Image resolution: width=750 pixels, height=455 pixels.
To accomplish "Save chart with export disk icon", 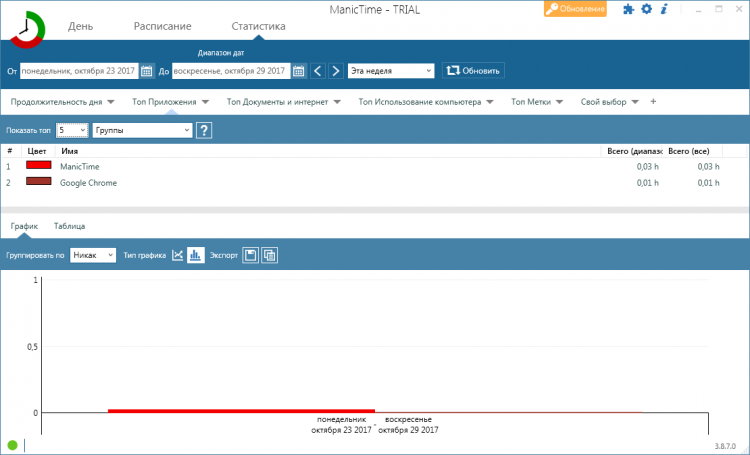I will 250,255.
